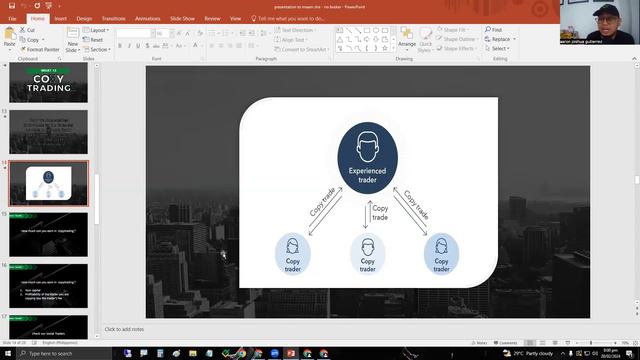Expand the Layout dropdown
The height and width of the screenshot is (360, 640).
click(x=96, y=30)
